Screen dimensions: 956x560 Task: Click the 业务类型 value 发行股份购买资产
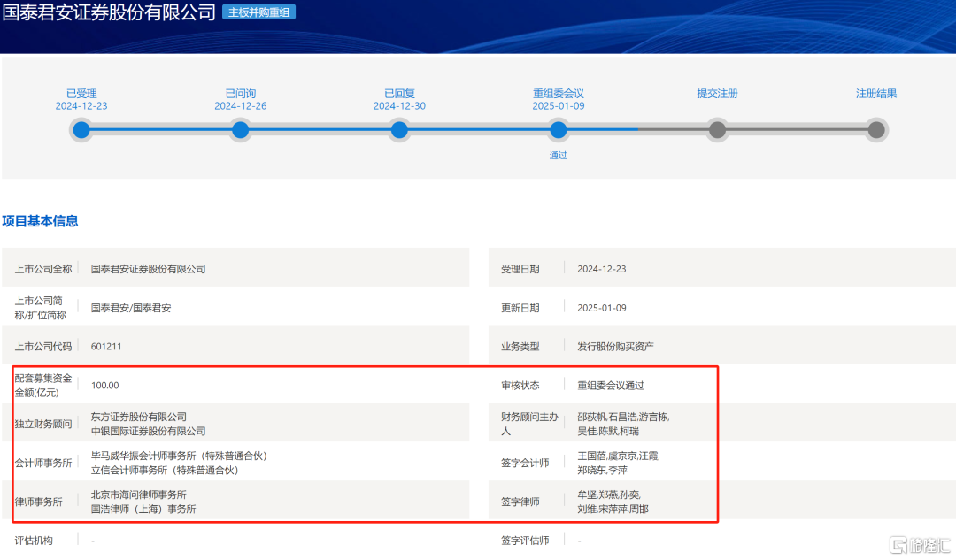615,346
